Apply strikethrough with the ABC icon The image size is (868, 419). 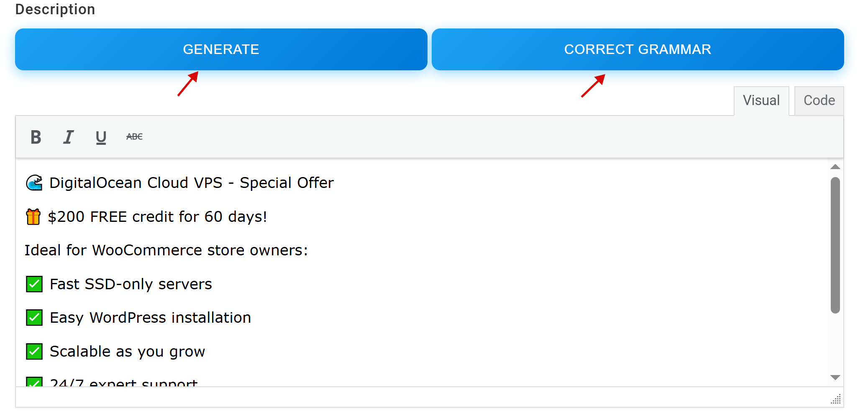134,137
